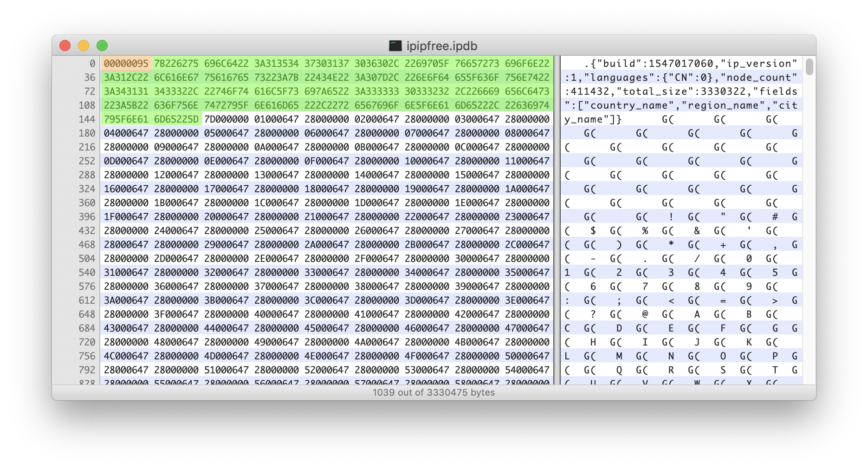Click the ipipfree.ipdb window title text
Viewport: 868px width, 469px height.
(442, 46)
